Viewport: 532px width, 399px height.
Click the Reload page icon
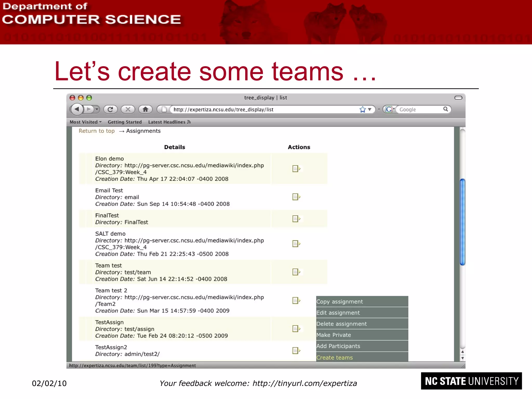[x=110, y=109]
